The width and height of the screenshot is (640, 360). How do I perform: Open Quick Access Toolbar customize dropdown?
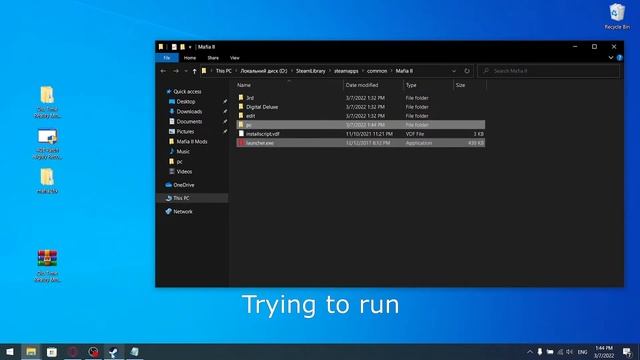tap(190, 47)
